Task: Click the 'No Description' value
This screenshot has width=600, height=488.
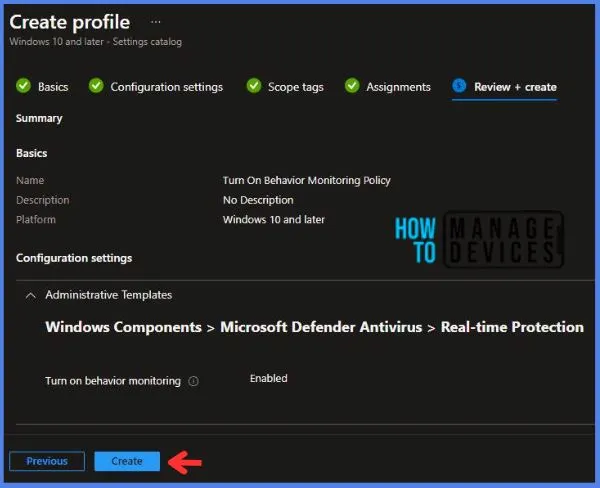Action: 258,200
